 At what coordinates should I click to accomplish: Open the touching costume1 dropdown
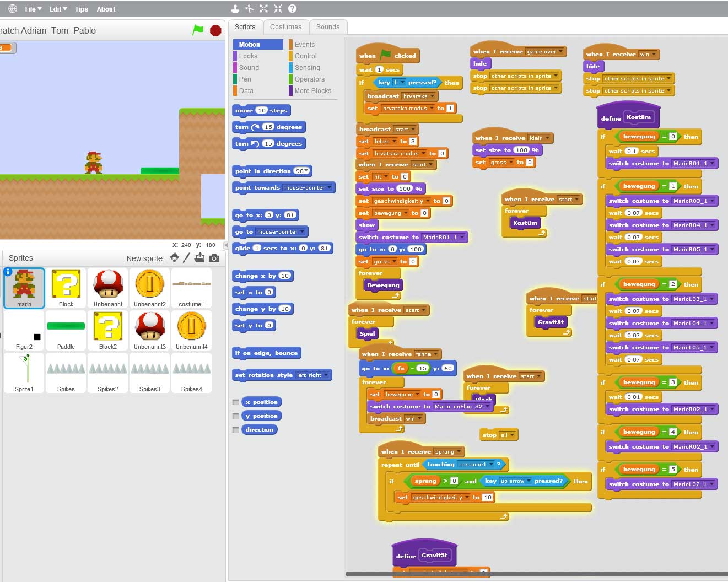pyautogui.click(x=490, y=465)
